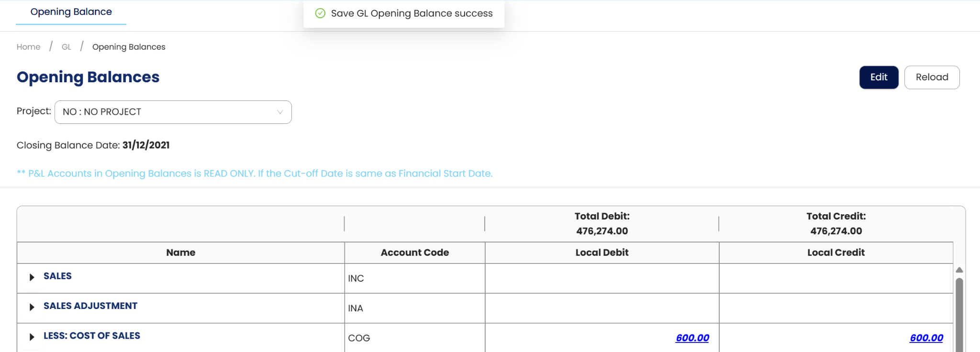Expand the SALES row arrow

32,277
